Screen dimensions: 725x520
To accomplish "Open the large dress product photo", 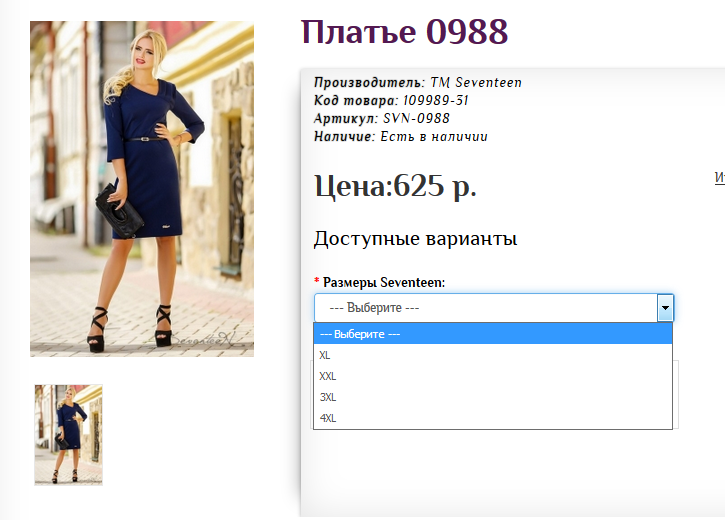I will click(142, 189).
